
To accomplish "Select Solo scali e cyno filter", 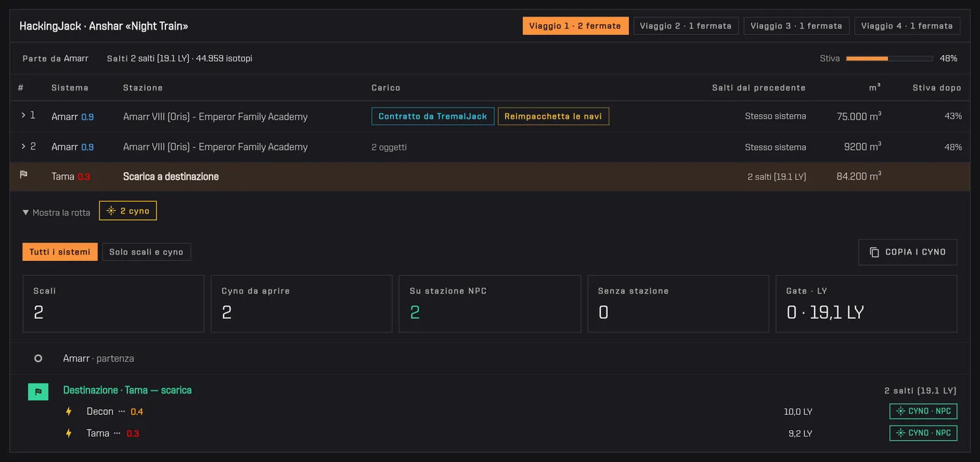I will click(x=146, y=252).
